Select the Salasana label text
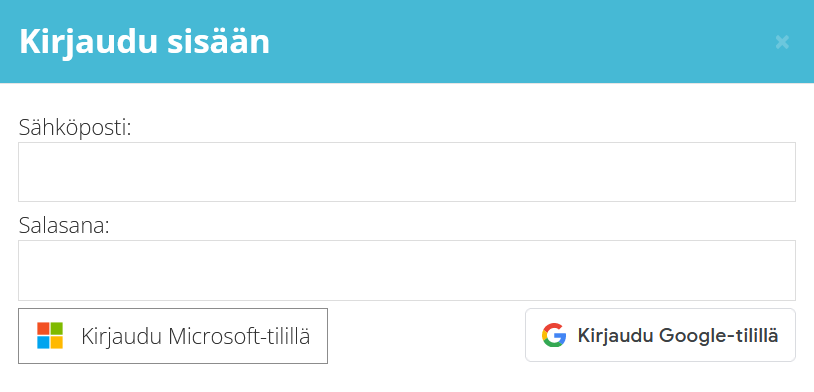 pyautogui.click(x=64, y=225)
